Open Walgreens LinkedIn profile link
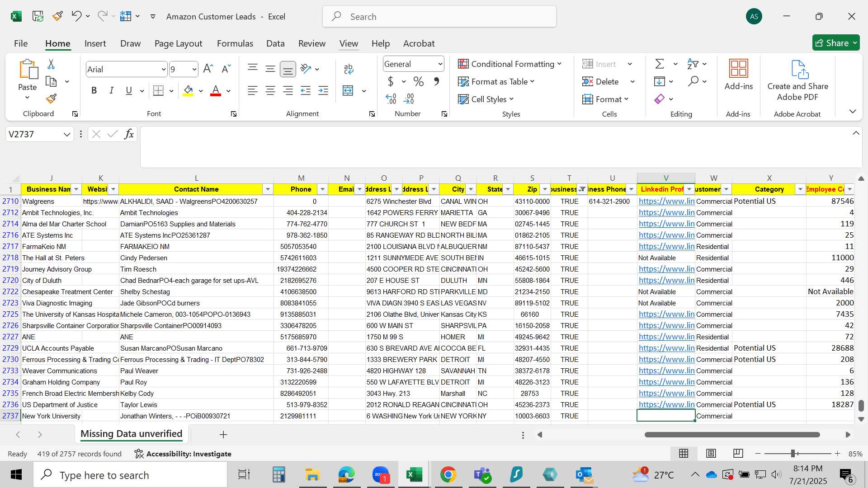 pyautogui.click(x=666, y=201)
